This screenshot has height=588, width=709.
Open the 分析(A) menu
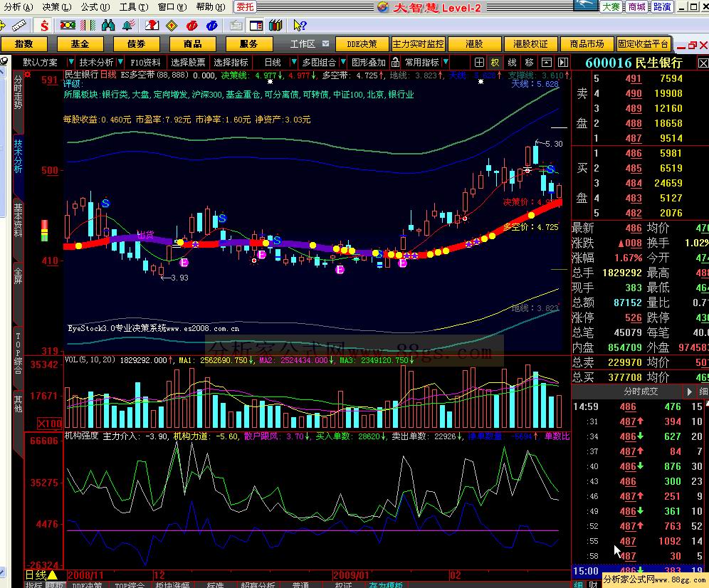tap(19, 7)
